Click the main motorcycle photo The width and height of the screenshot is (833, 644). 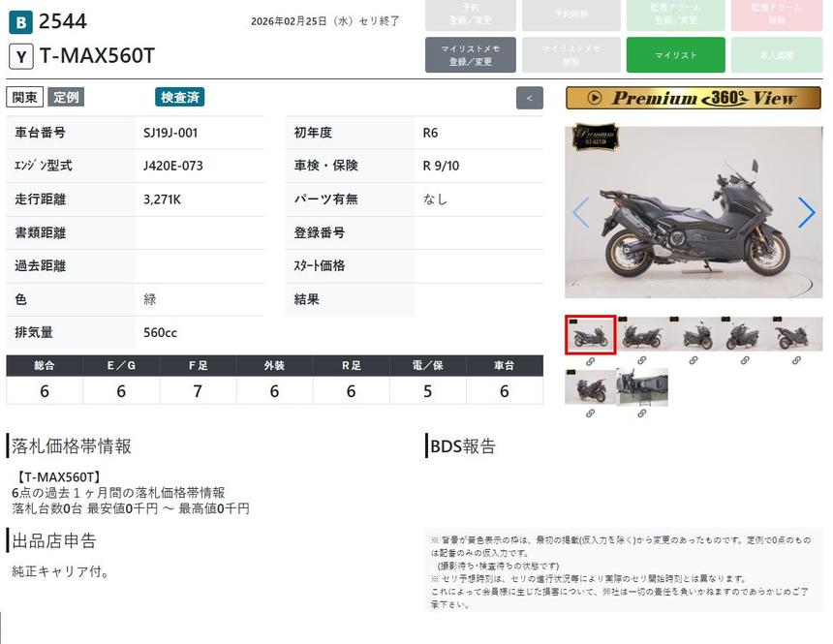[x=693, y=212]
